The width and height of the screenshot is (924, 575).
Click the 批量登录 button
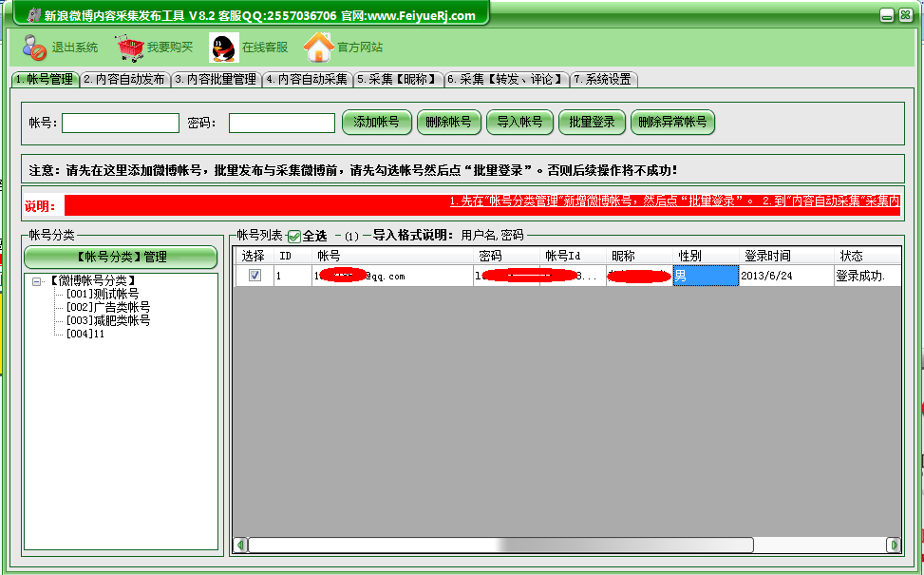tap(592, 123)
